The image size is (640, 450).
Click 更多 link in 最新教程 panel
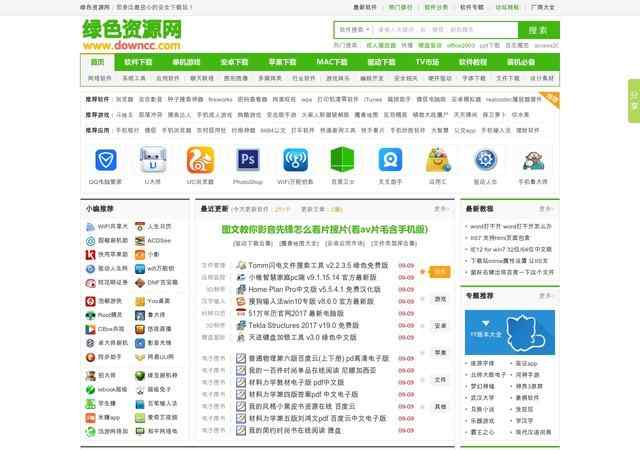[x=546, y=209]
